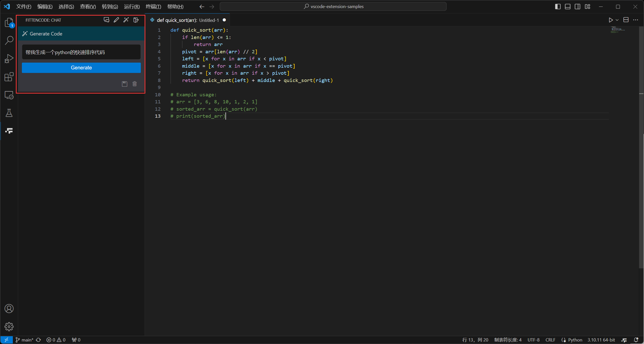Open the 编辑(E) menu
The image size is (644, 344).
[x=45, y=7]
